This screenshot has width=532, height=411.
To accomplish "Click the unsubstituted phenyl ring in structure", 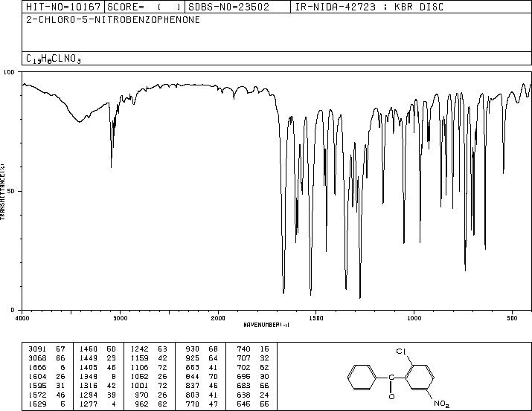I will [x=362, y=378].
